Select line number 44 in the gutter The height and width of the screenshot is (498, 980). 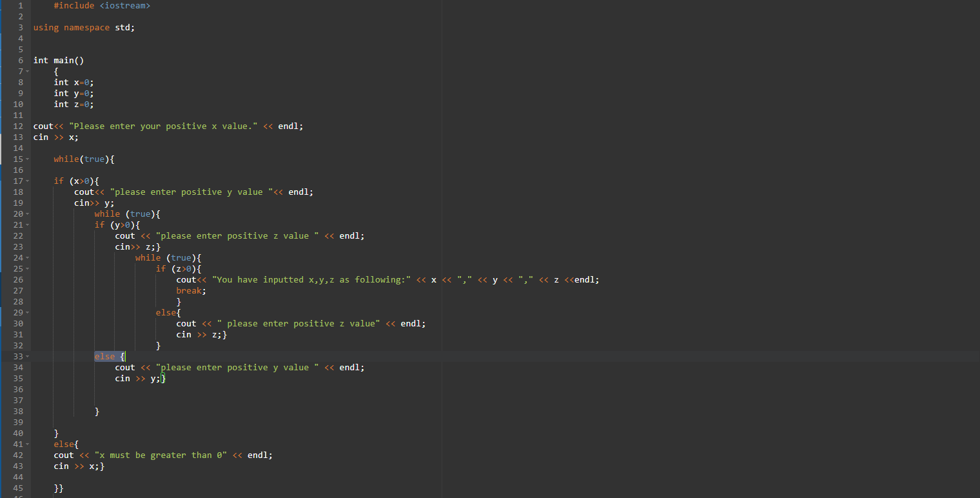point(18,477)
